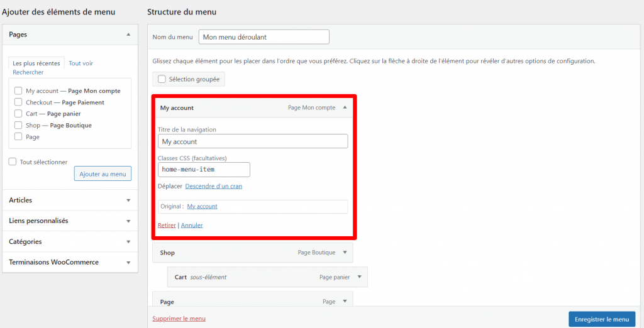The width and height of the screenshot is (644, 328).
Task: Check the Checkout page checkbox
Action: (19, 102)
